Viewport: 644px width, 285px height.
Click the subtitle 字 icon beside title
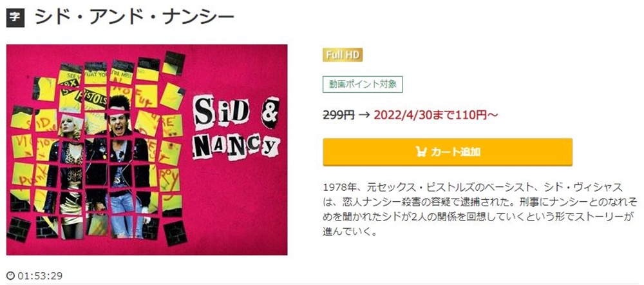point(15,17)
